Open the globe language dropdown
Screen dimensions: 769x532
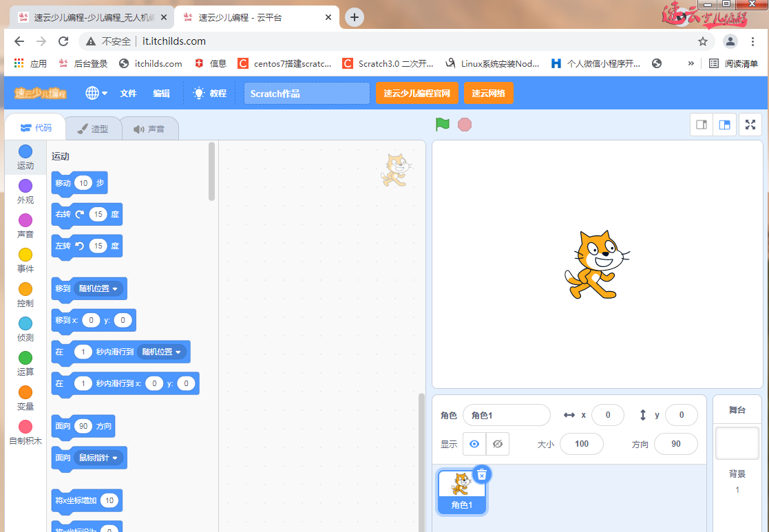(x=96, y=93)
